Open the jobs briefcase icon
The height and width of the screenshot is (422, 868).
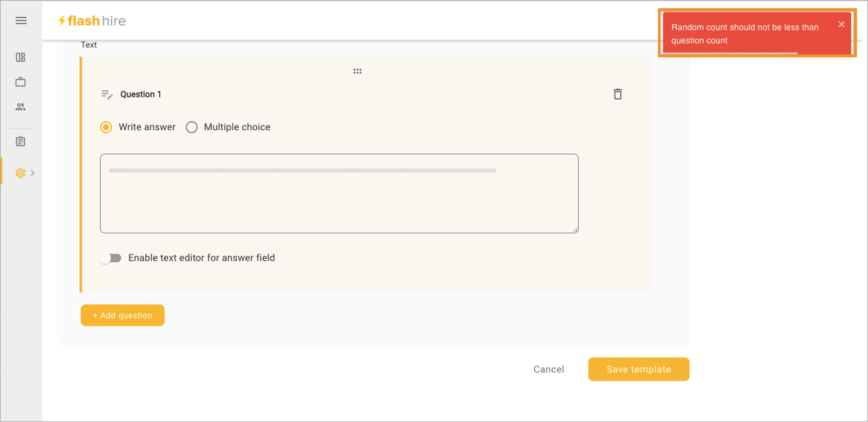coord(21,82)
